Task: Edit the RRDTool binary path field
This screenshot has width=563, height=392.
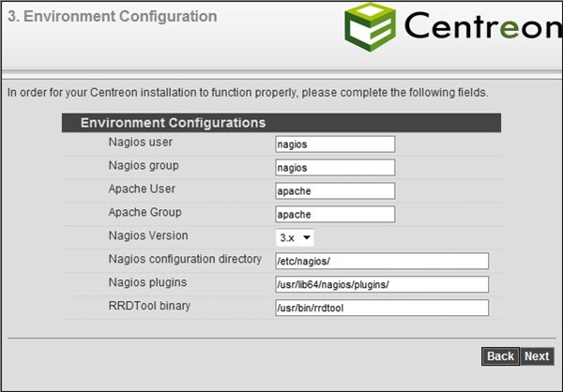Action: point(382,308)
